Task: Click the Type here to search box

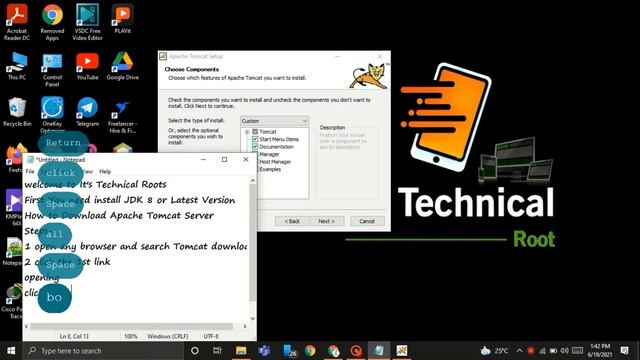Action: [x=103, y=351]
